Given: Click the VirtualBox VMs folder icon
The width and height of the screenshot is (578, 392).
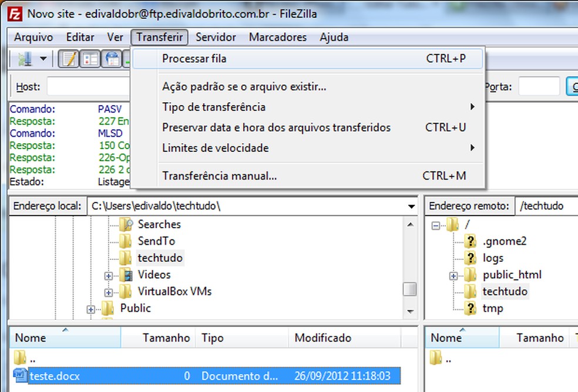Looking at the screenshot, I should pyautogui.click(x=126, y=291).
